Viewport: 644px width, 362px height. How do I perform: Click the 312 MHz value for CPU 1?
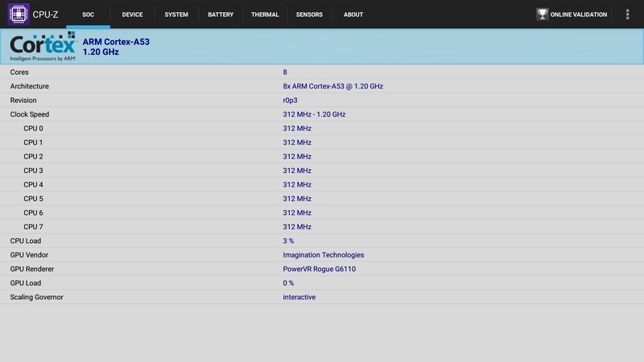pos(297,142)
